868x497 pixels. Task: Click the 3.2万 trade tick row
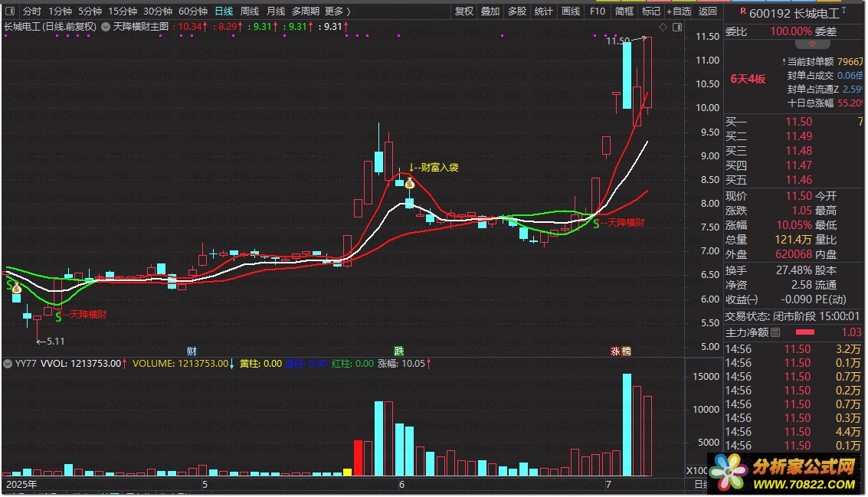pyautogui.click(x=793, y=349)
